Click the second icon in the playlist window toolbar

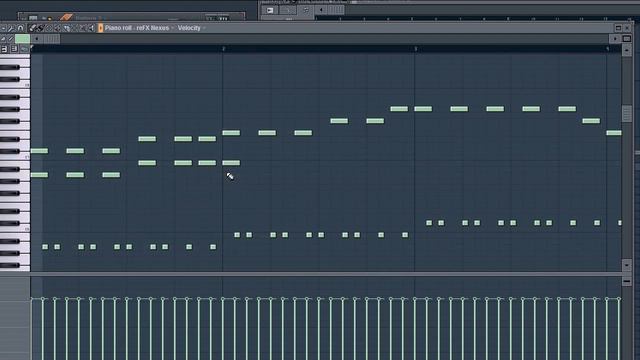pos(287,10)
